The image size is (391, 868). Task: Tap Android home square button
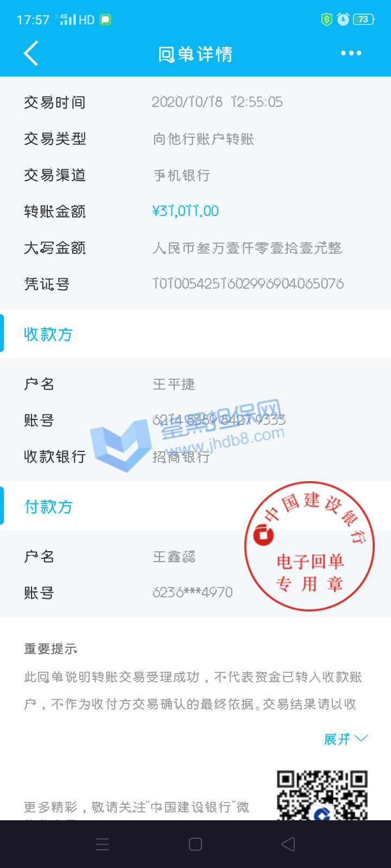coord(195,844)
